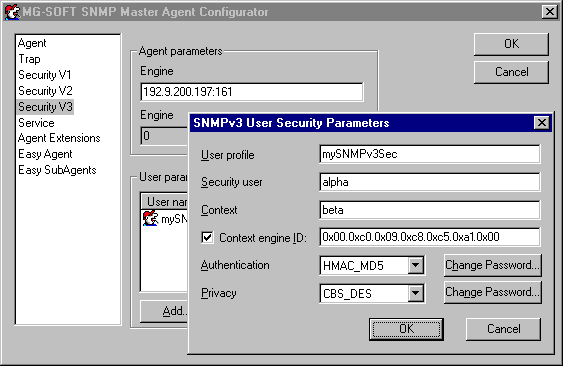Open the Privacy CBS_DES dropdown arrow

pos(416,293)
